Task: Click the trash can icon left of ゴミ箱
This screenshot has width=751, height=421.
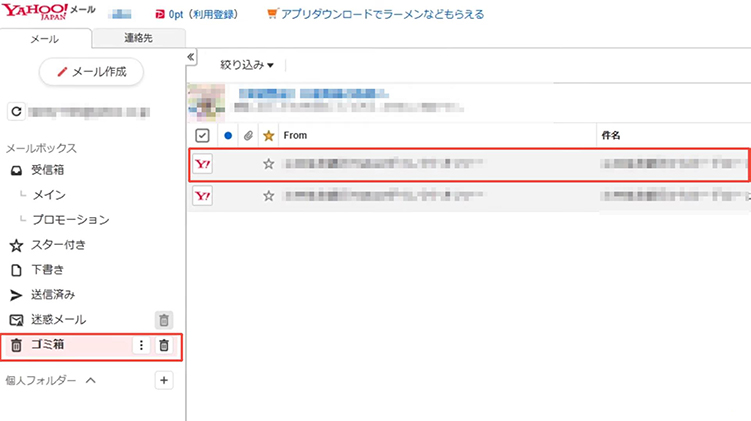Action: point(16,345)
